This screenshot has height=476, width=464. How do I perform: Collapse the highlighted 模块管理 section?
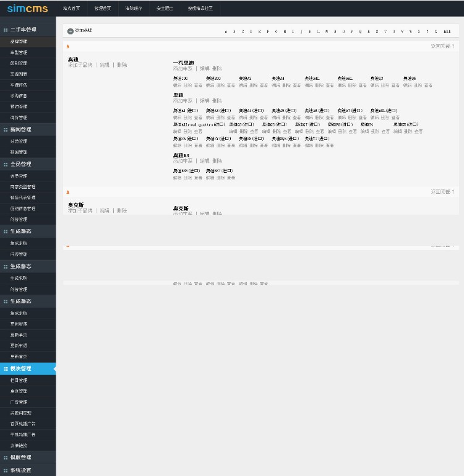[28, 368]
